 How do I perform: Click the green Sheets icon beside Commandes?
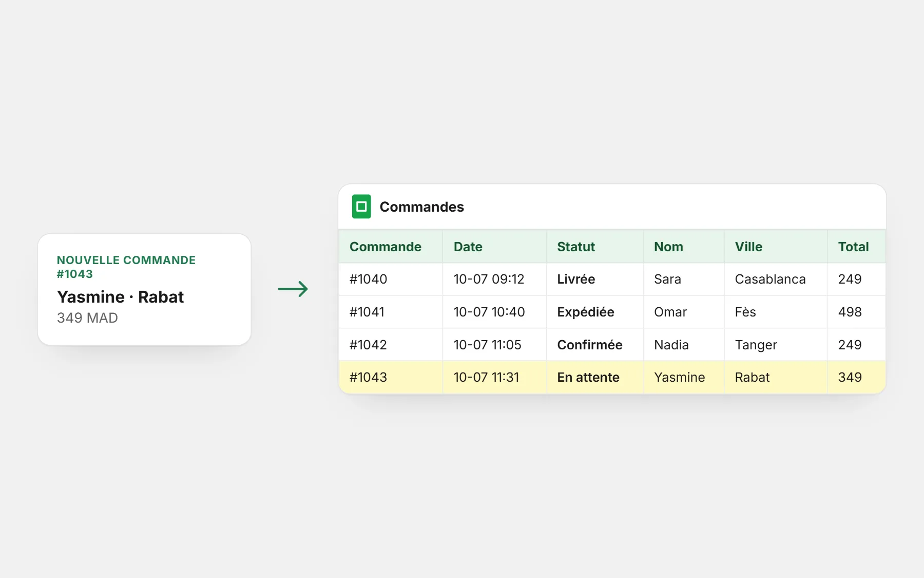[361, 207]
